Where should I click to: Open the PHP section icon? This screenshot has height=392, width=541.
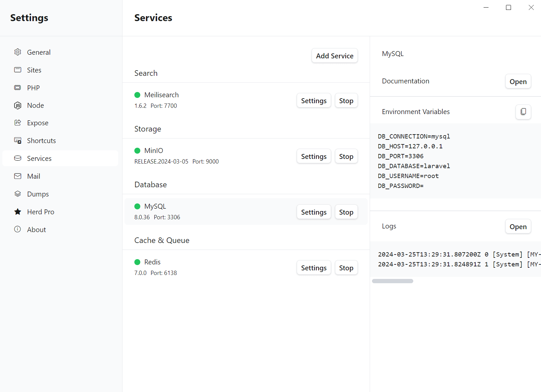point(17,88)
